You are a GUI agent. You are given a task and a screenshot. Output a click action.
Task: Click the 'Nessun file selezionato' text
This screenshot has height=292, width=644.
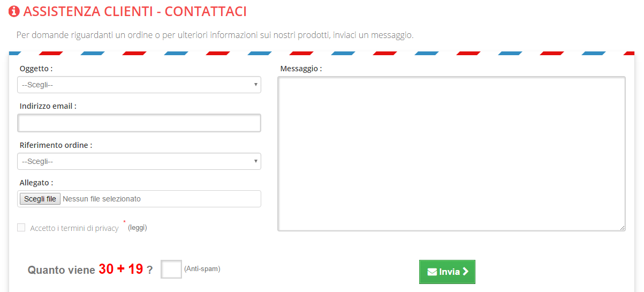coord(102,199)
